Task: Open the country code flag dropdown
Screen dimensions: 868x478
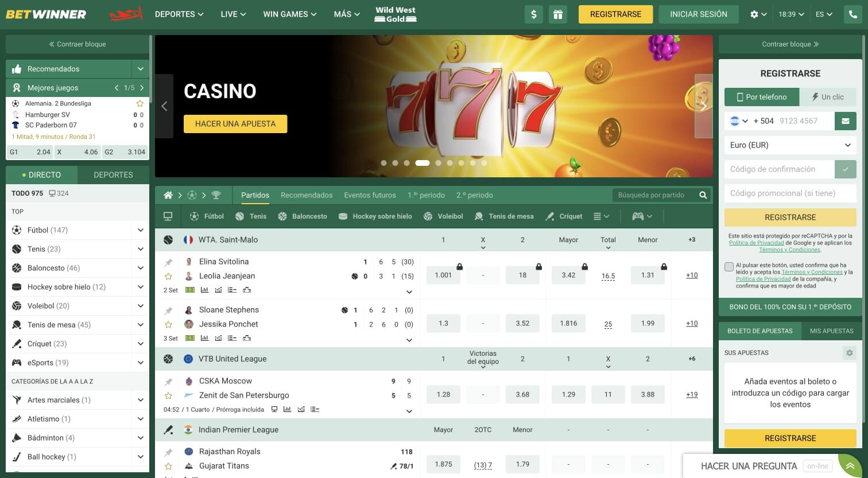Action: pyautogui.click(x=738, y=121)
